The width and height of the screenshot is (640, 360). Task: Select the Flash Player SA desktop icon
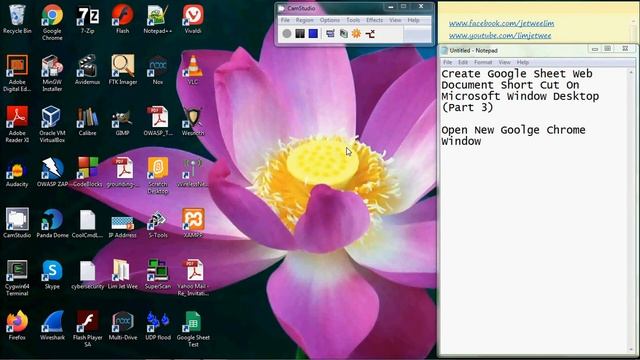coord(87,329)
